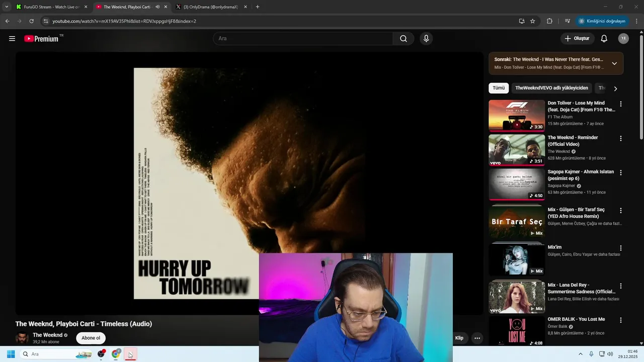
Task: Click the Klip clip button
Action: 459,338
